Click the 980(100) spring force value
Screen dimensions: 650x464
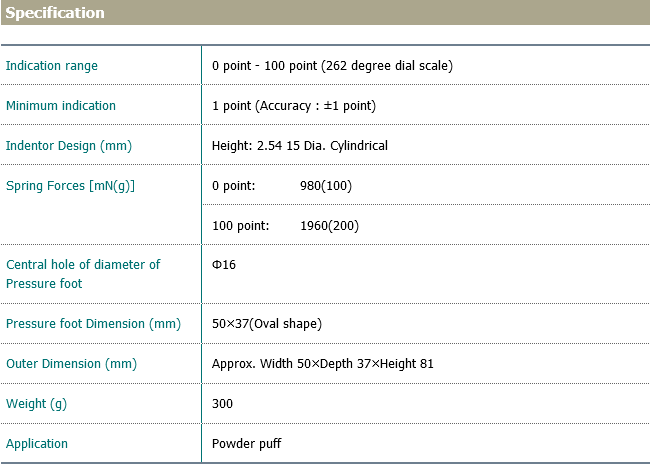point(326,186)
